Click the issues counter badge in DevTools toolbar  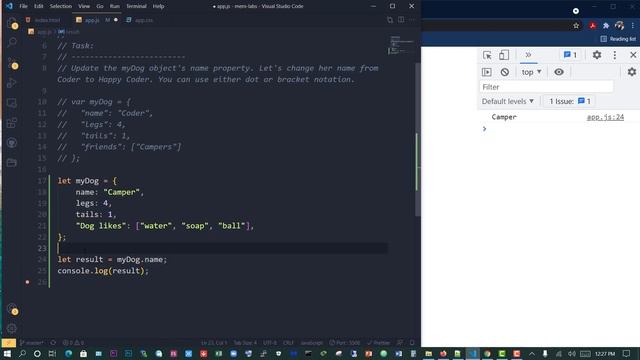pos(570,55)
